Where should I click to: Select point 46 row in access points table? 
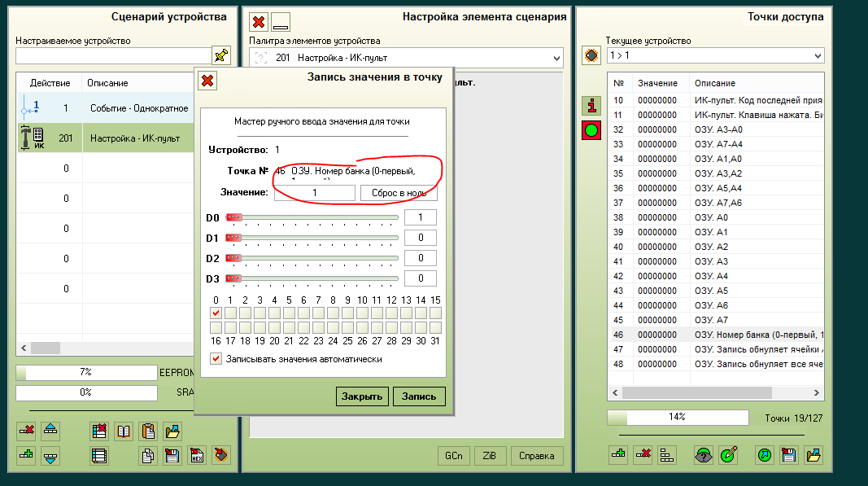716,335
